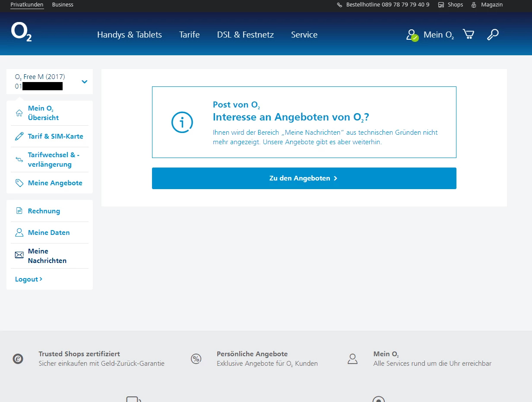Click the heading Interesse an Angeboten von O2?
Viewport: 532px width, 402px height.
[x=291, y=117]
